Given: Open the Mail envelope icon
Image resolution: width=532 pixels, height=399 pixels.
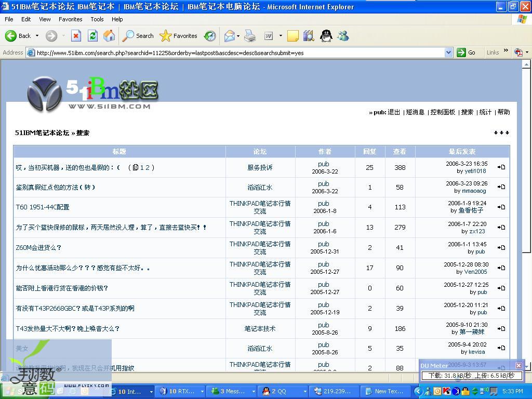Looking at the screenshot, I should tap(230, 36).
